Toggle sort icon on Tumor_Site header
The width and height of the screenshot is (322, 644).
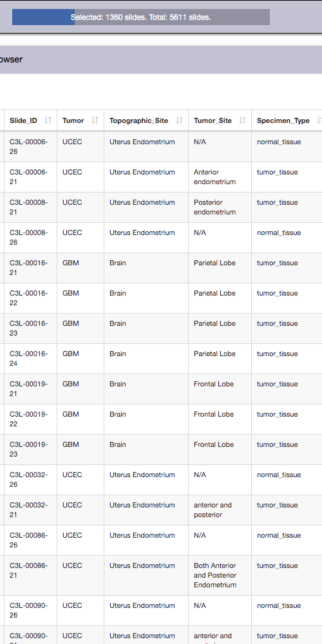coord(243,120)
